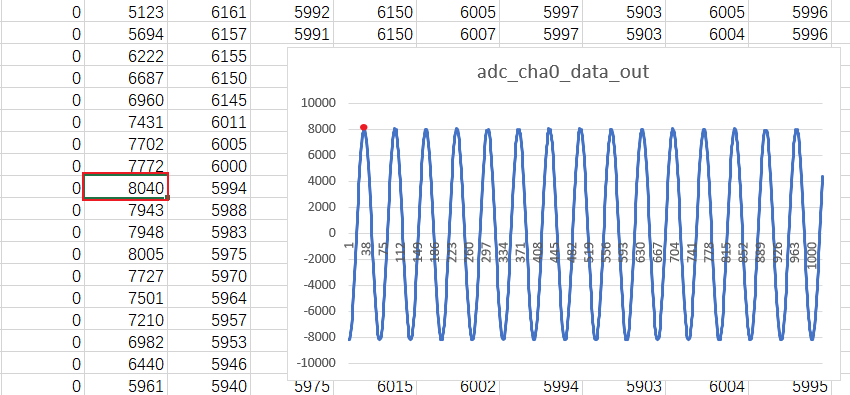Choose the cell showing 5964
850x395 pixels.
coord(209,297)
